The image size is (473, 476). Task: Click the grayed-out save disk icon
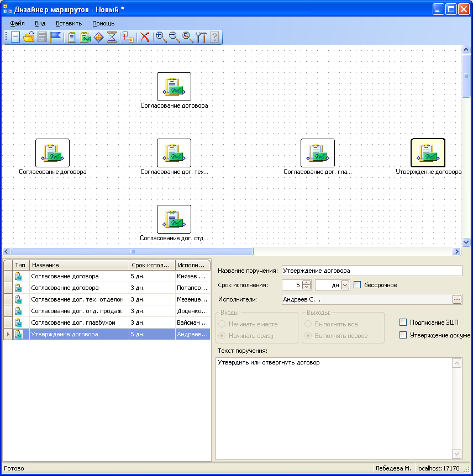[x=42, y=37]
